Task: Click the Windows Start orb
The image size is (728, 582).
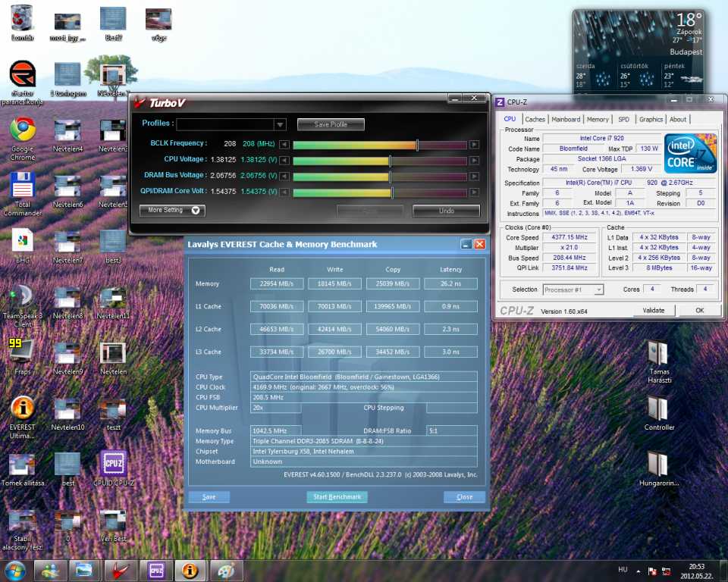Action: point(15,571)
